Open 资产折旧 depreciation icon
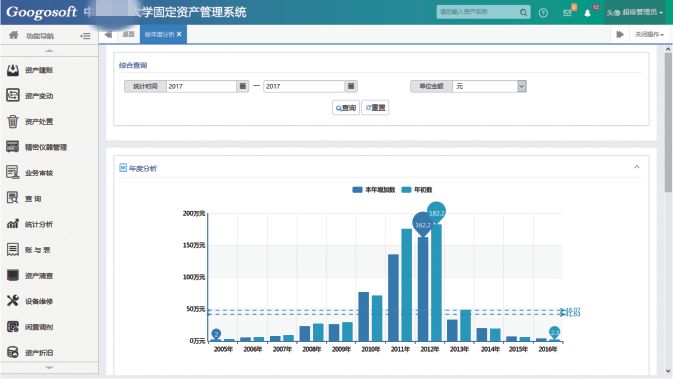Viewport: 673px width, 379px height. click(x=13, y=352)
